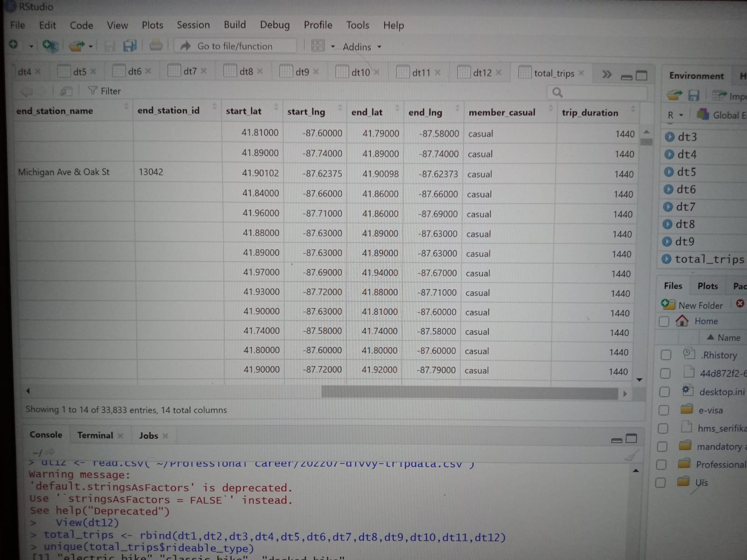Minimize the Console pane

pos(617,440)
